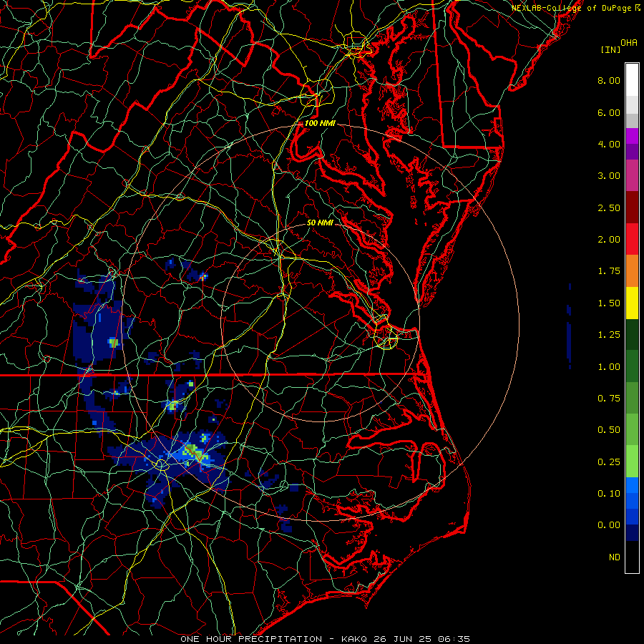Click the 4.00 legend value
The height and width of the screenshot is (644, 644).
tap(609, 144)
